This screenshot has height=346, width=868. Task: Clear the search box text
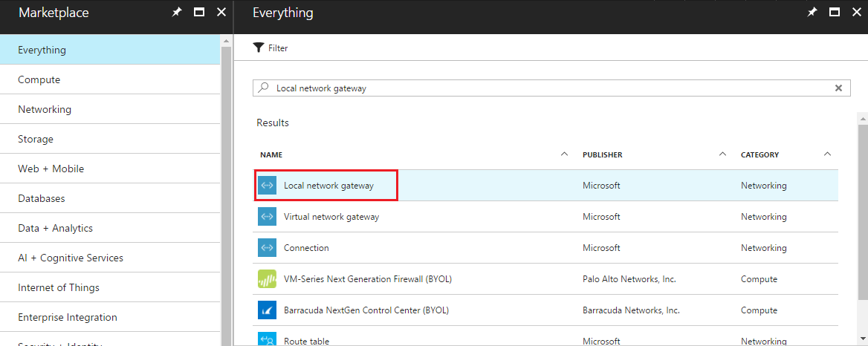(x=838, y=88)
